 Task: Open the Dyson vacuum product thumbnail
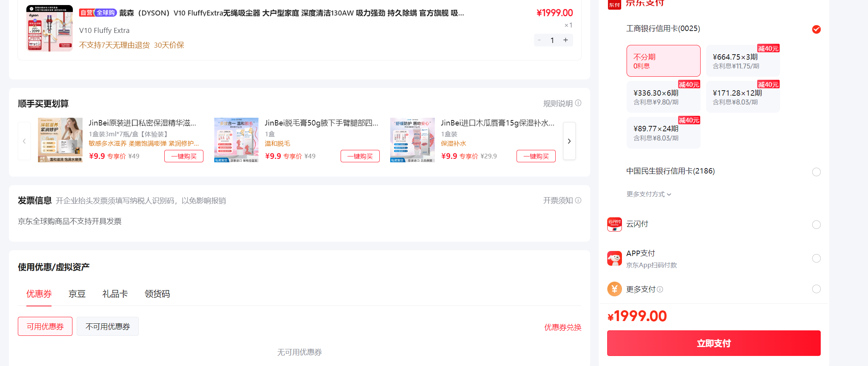pyautogui.click(x=50, y=28)
